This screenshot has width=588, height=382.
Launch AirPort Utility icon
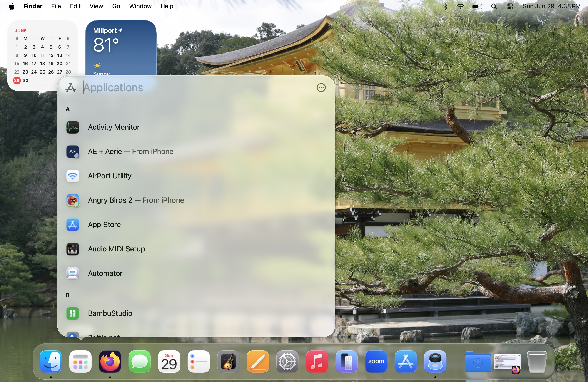[72, 176]
